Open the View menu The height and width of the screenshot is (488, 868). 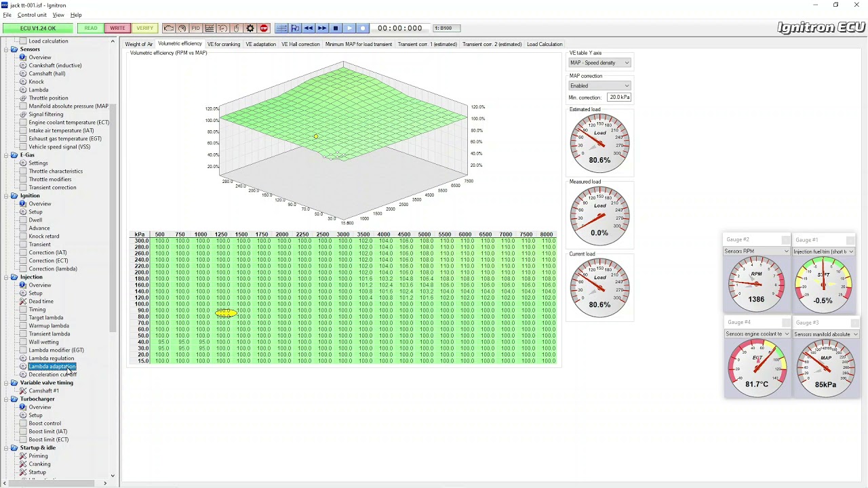58,15
